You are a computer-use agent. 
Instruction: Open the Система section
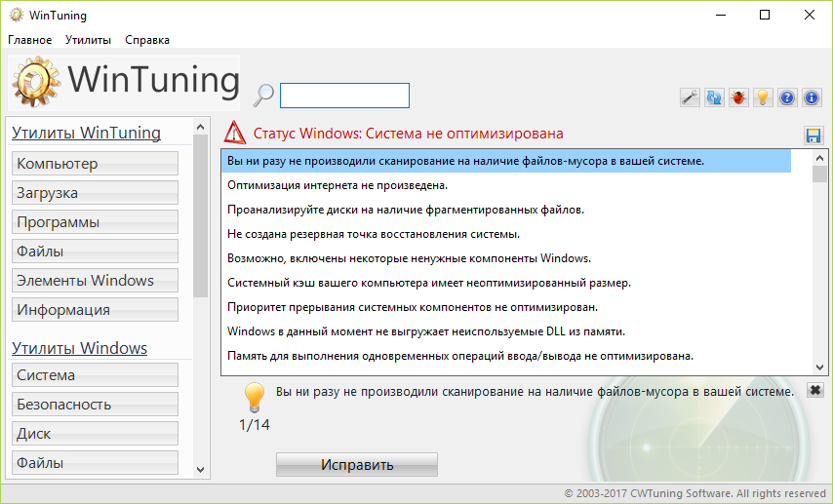95,375
